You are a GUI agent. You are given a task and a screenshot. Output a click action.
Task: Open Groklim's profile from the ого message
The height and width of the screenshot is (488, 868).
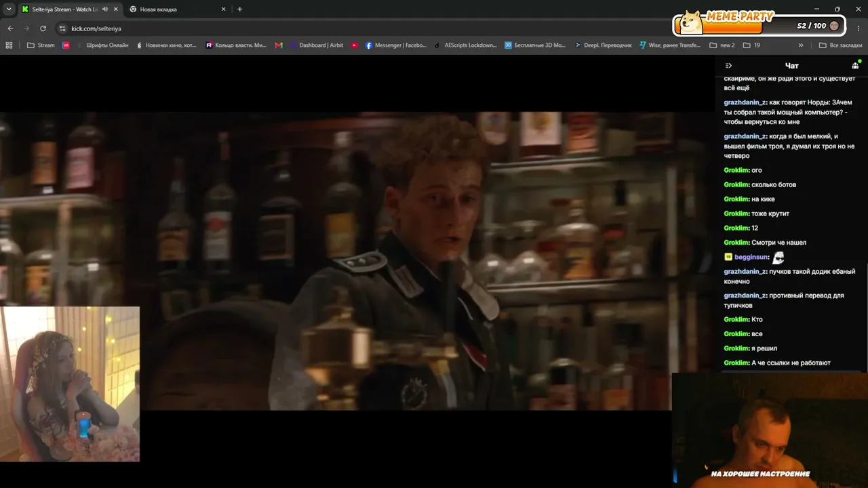(736, 170)
